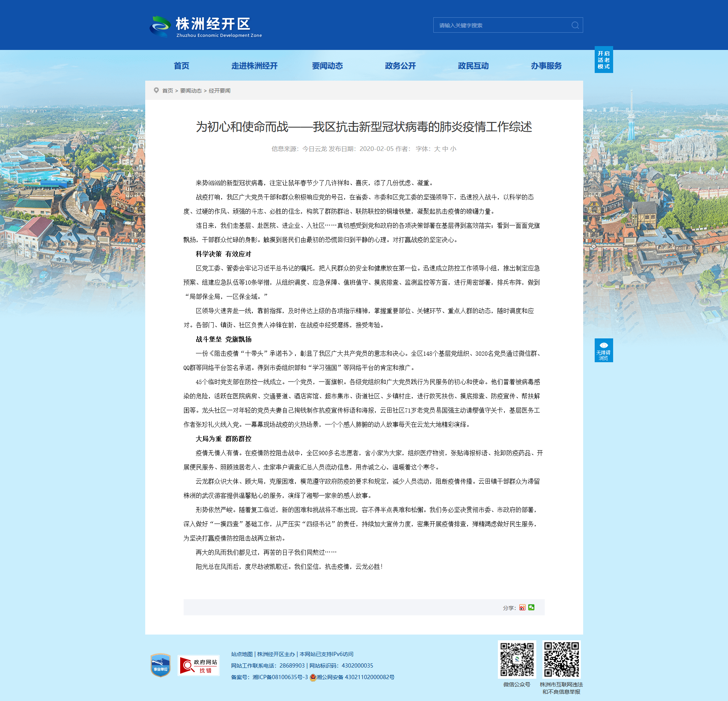Click the 事业单位 shield badge

161,665
